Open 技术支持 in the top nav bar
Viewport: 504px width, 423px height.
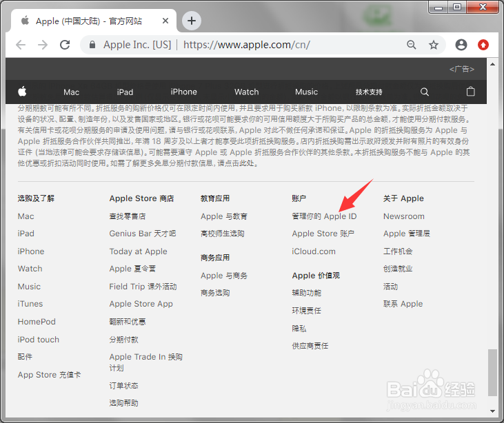(x=369, y=92)
